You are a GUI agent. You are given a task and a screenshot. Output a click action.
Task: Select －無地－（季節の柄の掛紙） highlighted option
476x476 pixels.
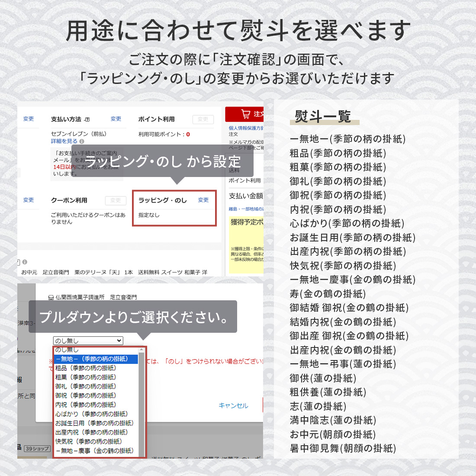[x=96, y=359]
